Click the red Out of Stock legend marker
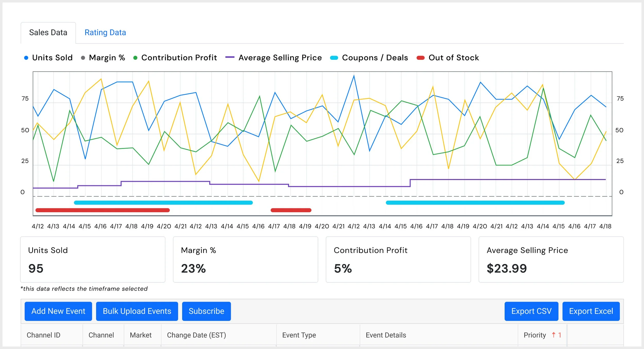The width and height of the screenshot is (644, 349). coord(420,58)
